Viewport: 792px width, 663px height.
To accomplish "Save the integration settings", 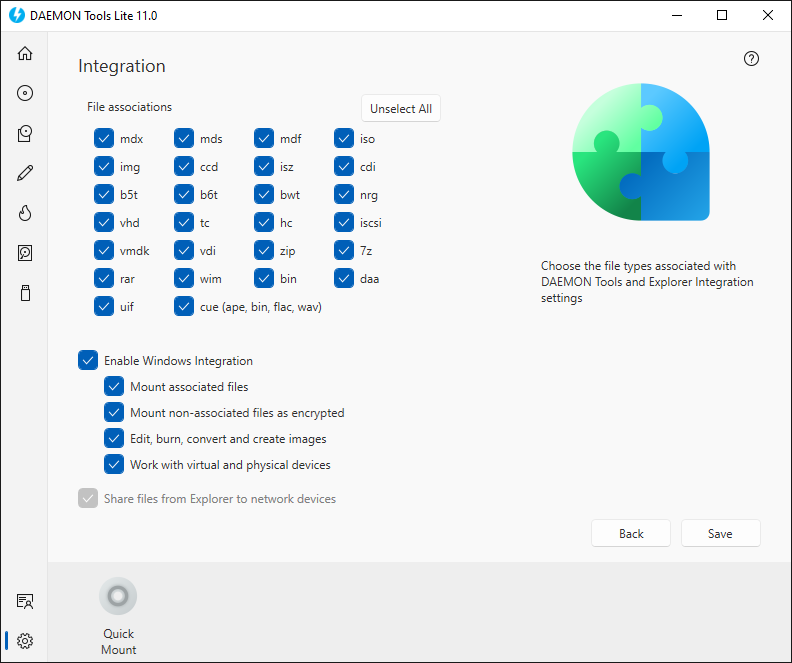I will point(720,533).
